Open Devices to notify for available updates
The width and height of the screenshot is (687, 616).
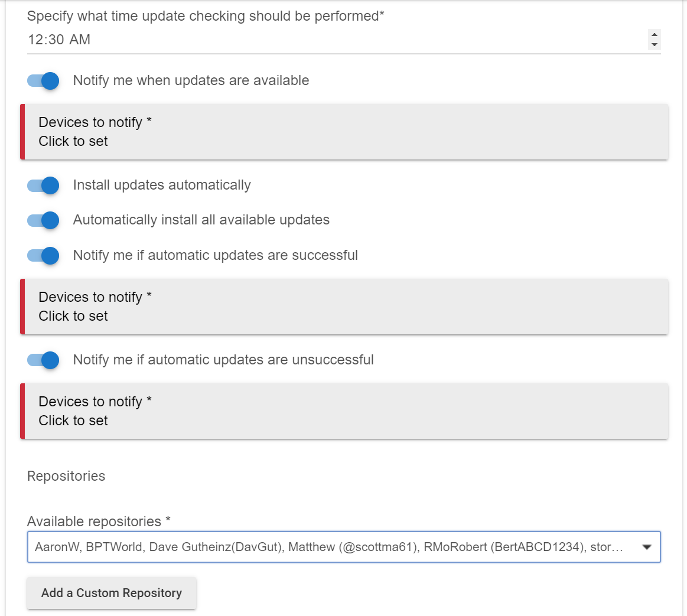344,132
